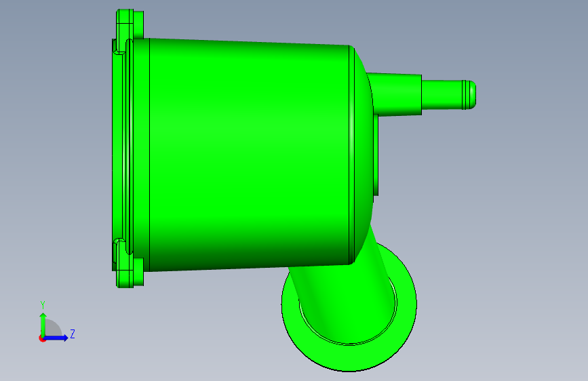Click the red origin dot of the axis triad
588x381 pixels.
click(x=41, y=339)
